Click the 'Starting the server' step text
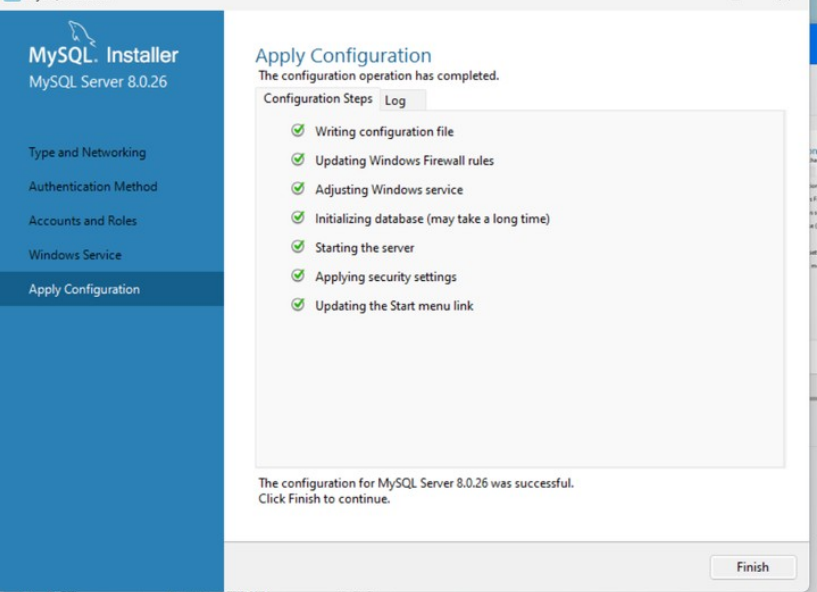Viewport: 817px width, 592px height. [x=365, y=248]
